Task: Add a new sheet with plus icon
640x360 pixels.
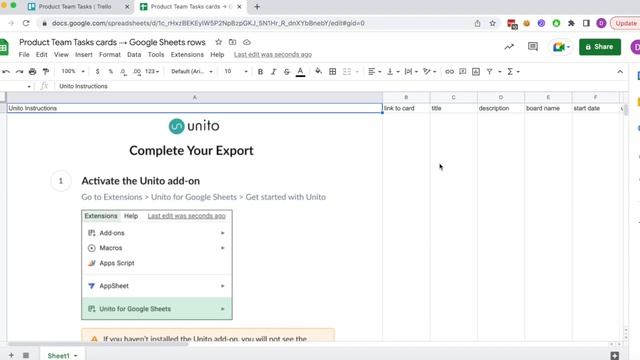Action: click(11, 356)
